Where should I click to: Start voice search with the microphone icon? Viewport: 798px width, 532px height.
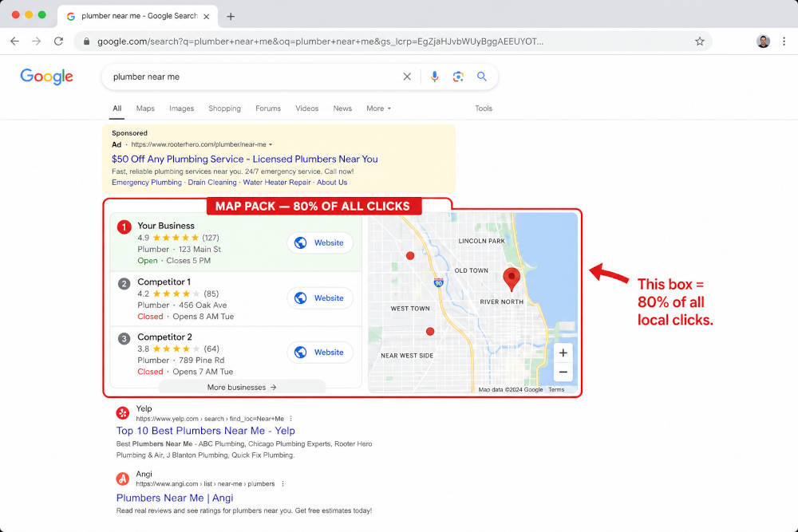tap(435, 77)
